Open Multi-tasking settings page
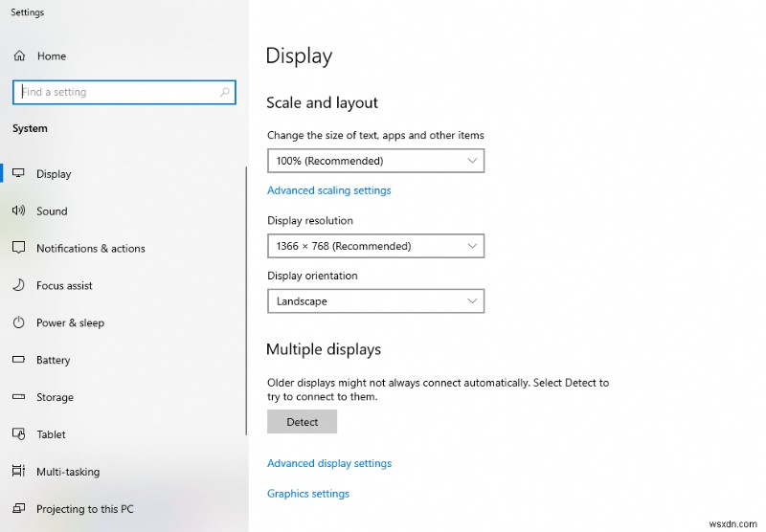The image size is (766, 532). [x=67, y=472]
